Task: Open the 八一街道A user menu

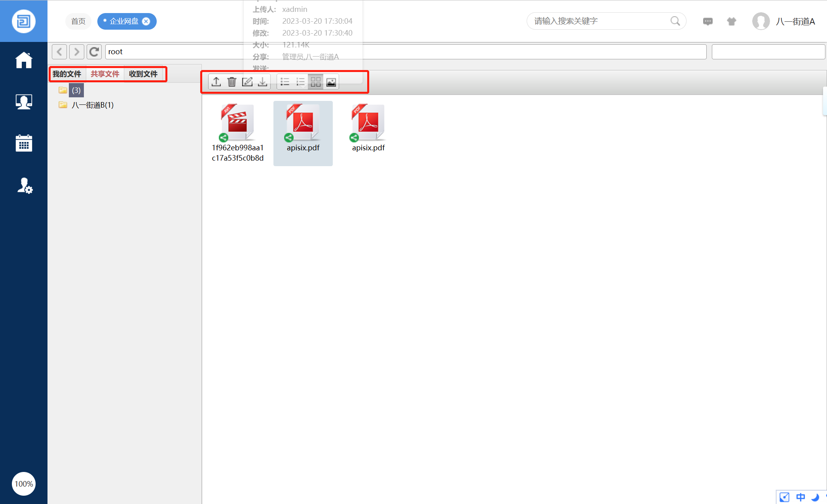Action: [795, 21]
